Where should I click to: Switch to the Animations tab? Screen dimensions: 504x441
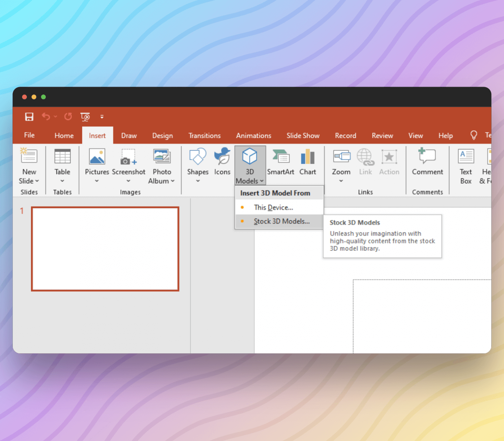click(253, 135)
